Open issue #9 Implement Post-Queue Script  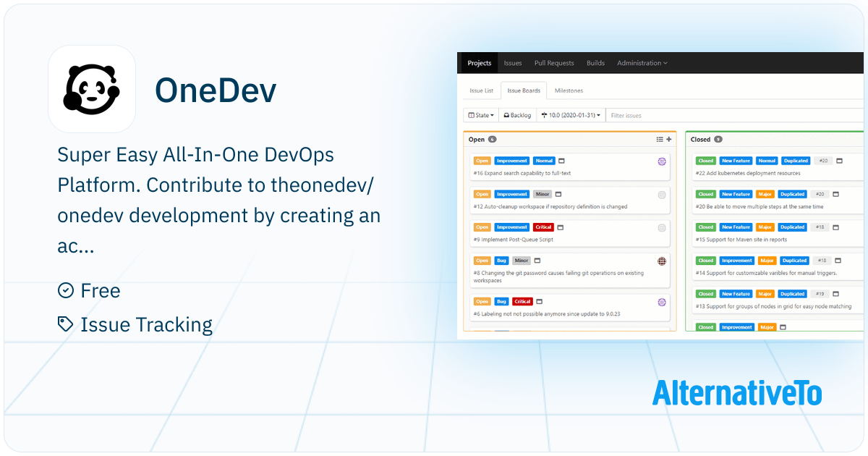(514, 240)
